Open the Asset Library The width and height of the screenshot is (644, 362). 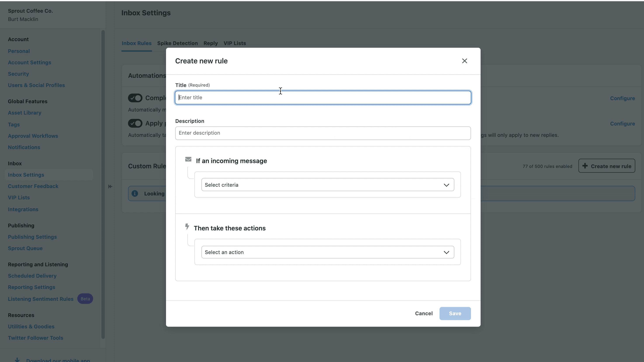24,113
